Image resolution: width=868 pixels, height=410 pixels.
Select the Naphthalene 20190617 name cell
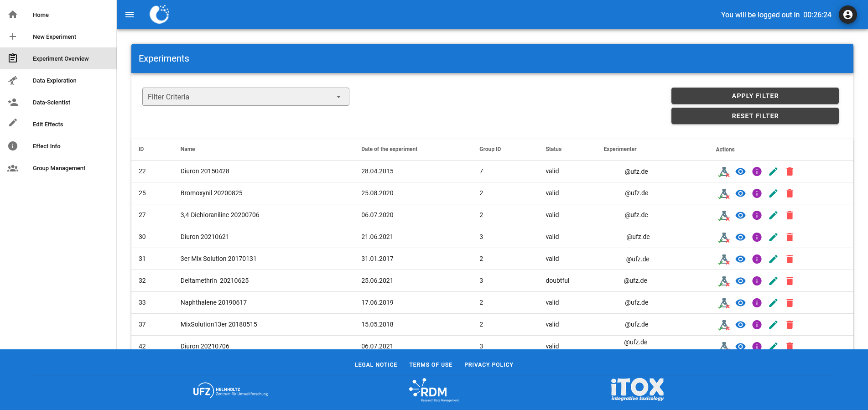213,302
